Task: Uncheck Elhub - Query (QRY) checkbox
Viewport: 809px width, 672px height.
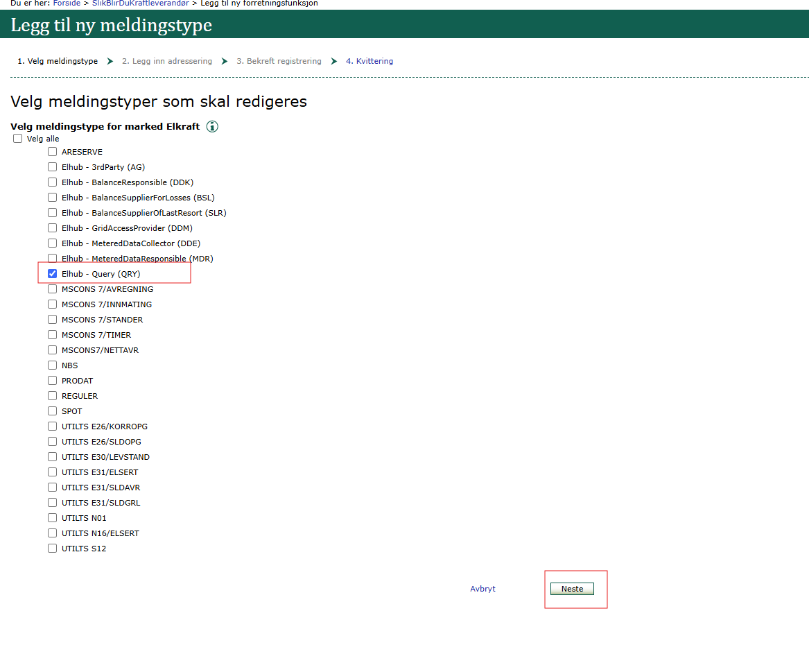Action: coord(52,273)
